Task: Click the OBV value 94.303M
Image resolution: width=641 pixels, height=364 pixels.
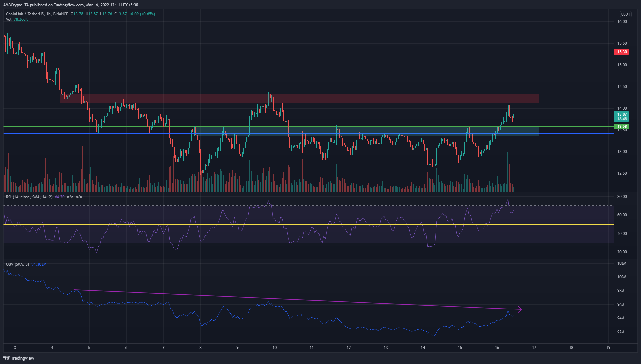Action: coord(39,264)
